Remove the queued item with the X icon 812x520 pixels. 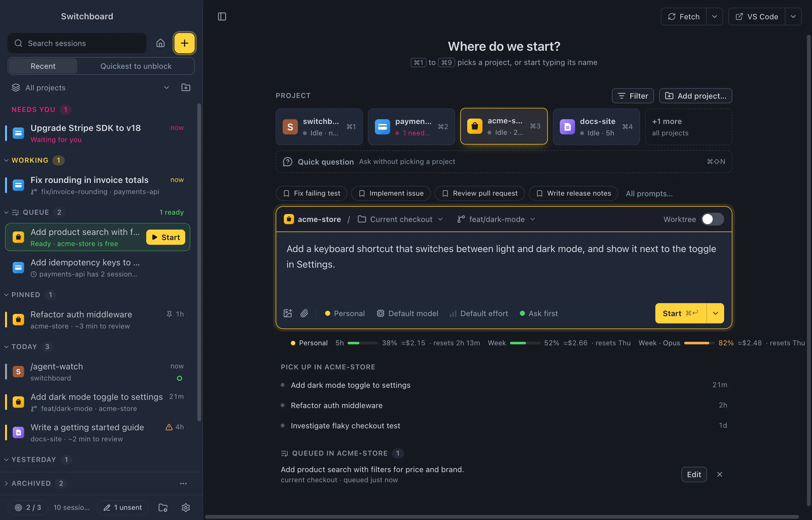(x=720, y=474)
